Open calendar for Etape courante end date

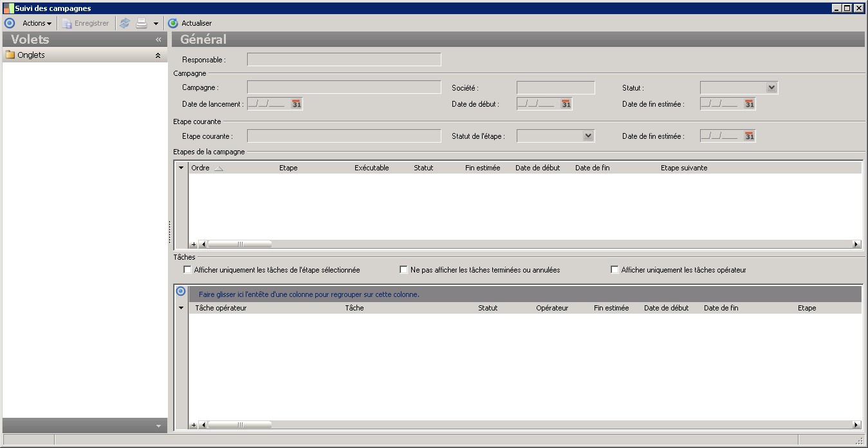point(749,136)
